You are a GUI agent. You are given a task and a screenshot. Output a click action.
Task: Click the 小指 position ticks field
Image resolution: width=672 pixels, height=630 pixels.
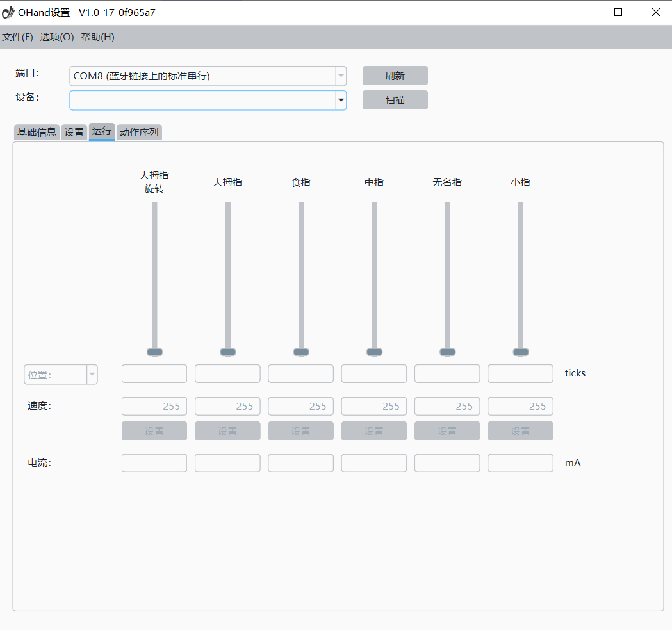point(520,373)
